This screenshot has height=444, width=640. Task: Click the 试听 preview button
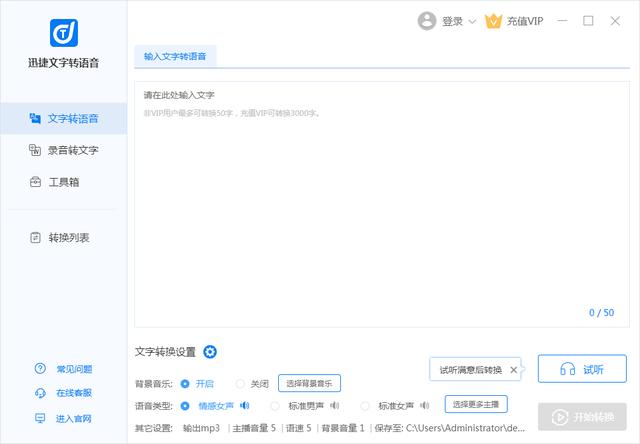coord(582,369)
